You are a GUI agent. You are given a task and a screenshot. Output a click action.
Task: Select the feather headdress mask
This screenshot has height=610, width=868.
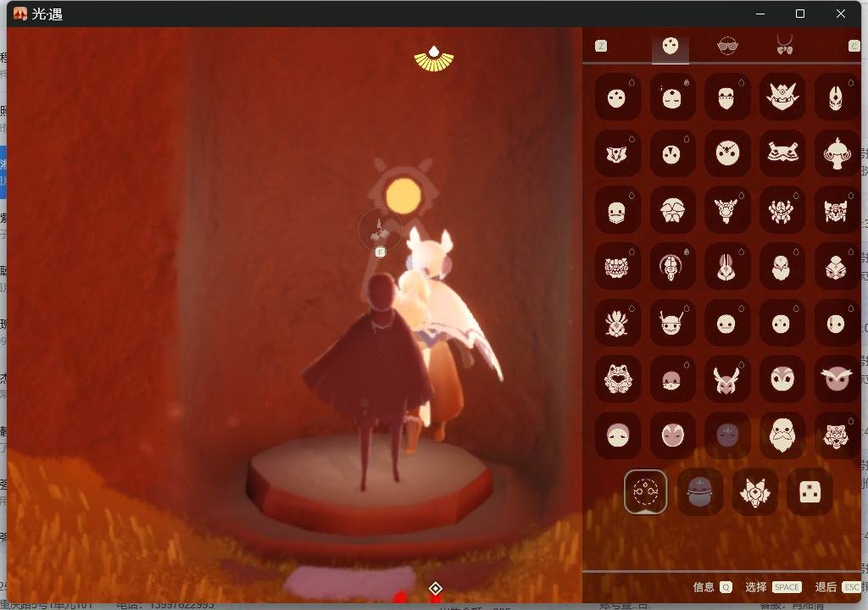pyautogui.click(x=617, y=323)
